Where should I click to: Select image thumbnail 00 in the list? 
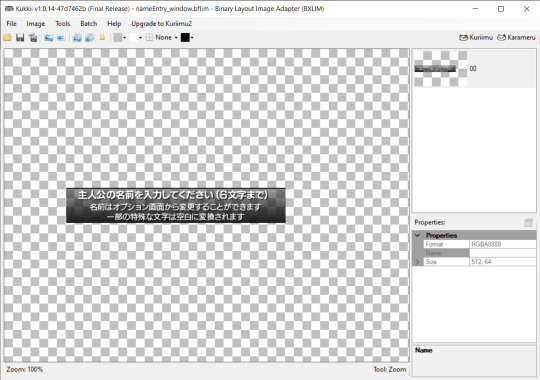coord(474,68)
